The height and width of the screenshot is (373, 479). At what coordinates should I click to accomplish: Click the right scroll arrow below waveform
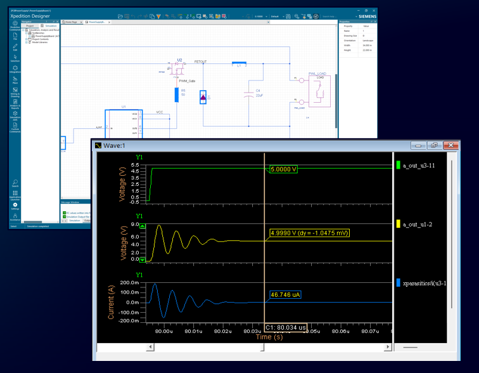tap(387, 347)
